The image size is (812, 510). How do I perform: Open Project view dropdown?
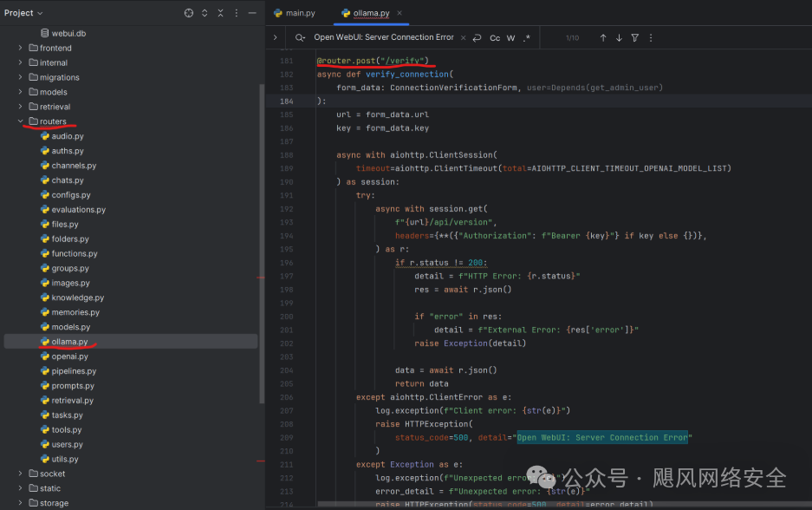(x=23, y=13)
